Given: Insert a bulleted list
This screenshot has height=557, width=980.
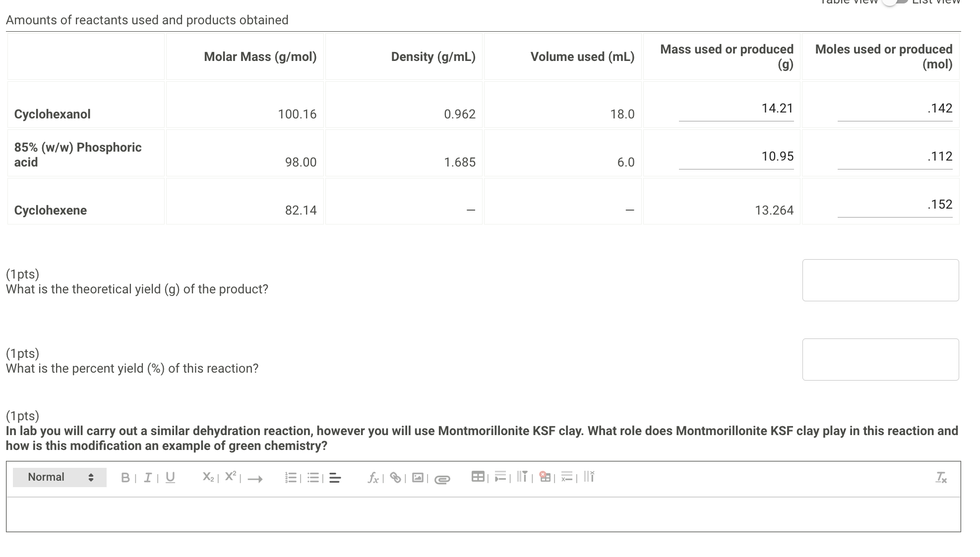Looking at the screenshot, I should point(313,478).
